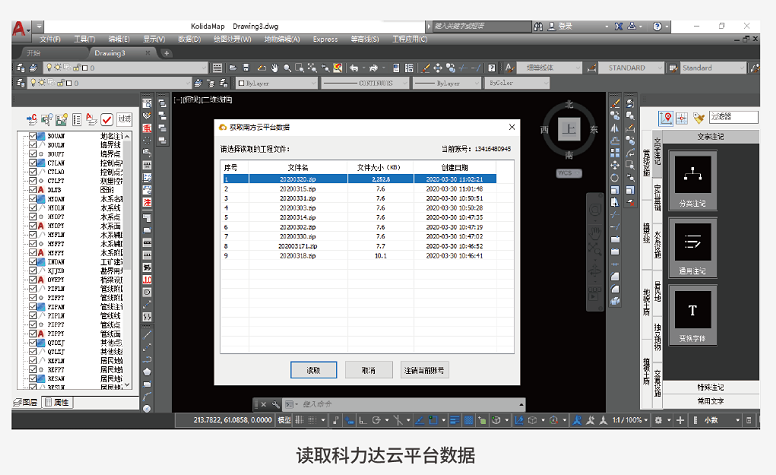Toggle the HYDLN 水系线 layer checkbox
The height and width of the screenshot is (475, 776).
[33, 208]
